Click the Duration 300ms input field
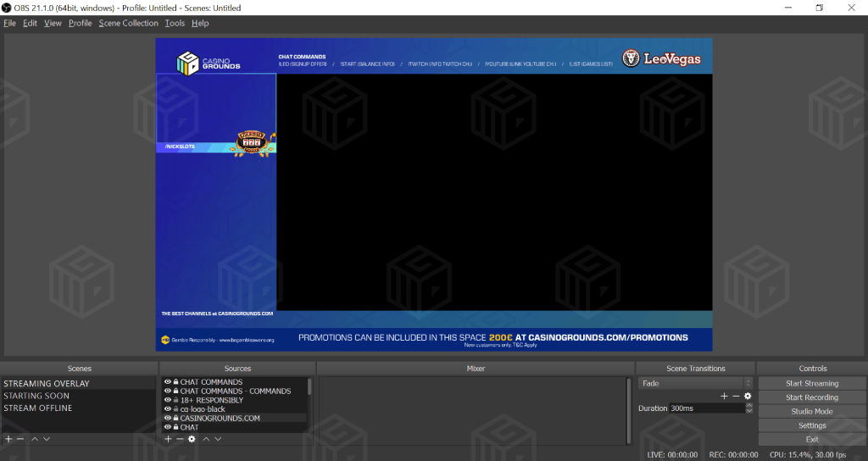Screen dimensions: 868x461 click(706, 408)
